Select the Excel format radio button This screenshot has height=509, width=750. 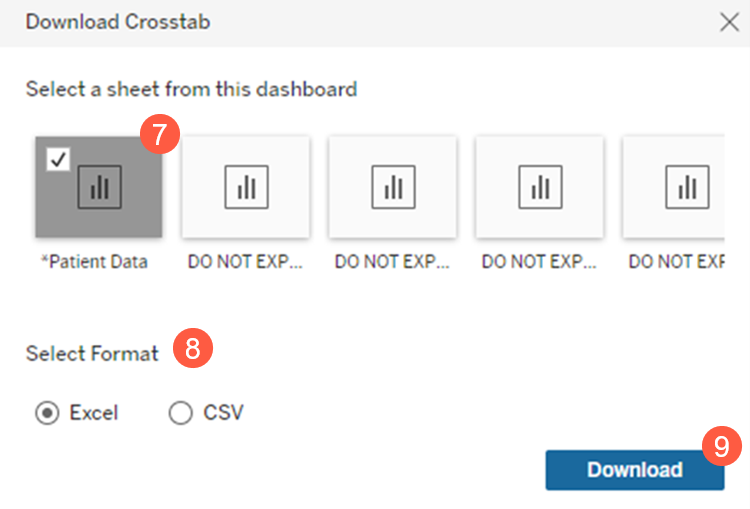[46, 413]
